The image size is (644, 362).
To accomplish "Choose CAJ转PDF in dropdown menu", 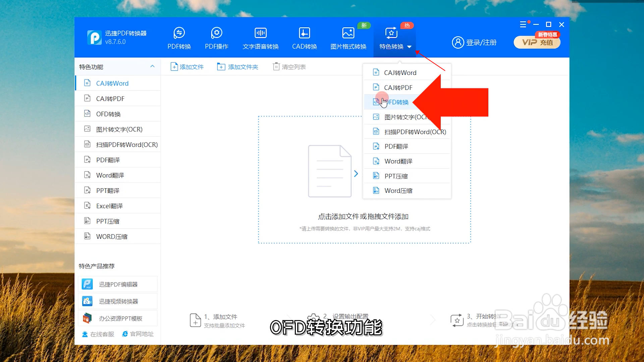I will [x=407, y=87].
